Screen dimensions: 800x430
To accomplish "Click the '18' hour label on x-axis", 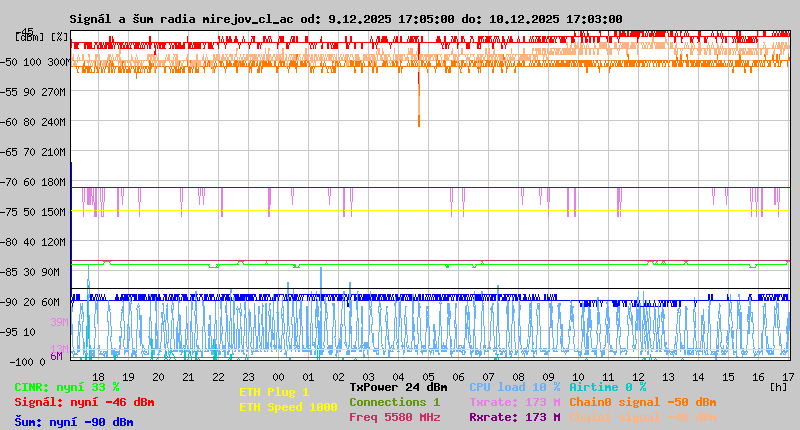I will [x=98, y=377].
